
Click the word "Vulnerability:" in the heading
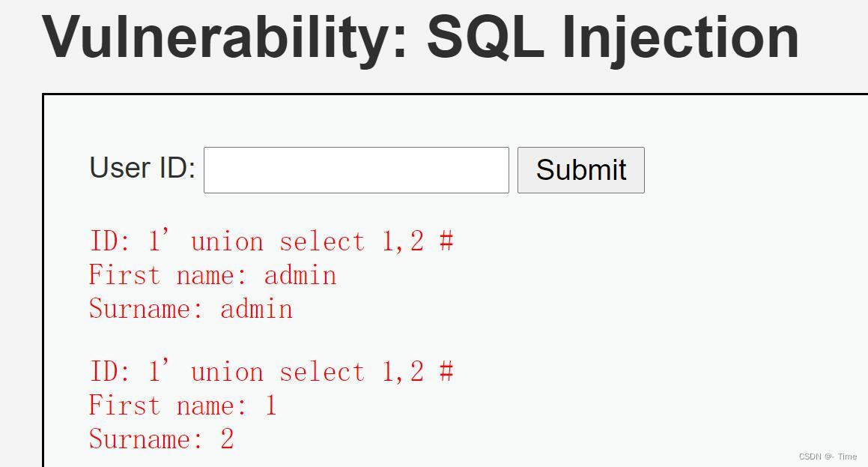tap(225, 37)
